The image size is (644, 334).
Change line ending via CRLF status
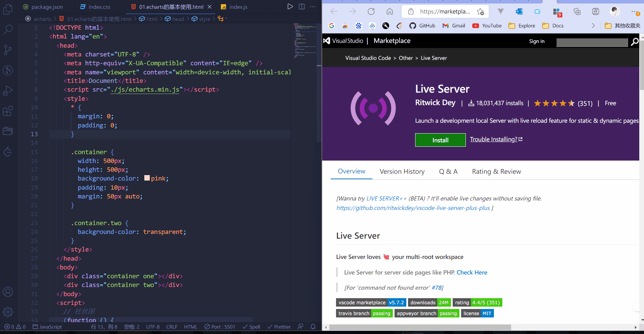pos(172,327)
